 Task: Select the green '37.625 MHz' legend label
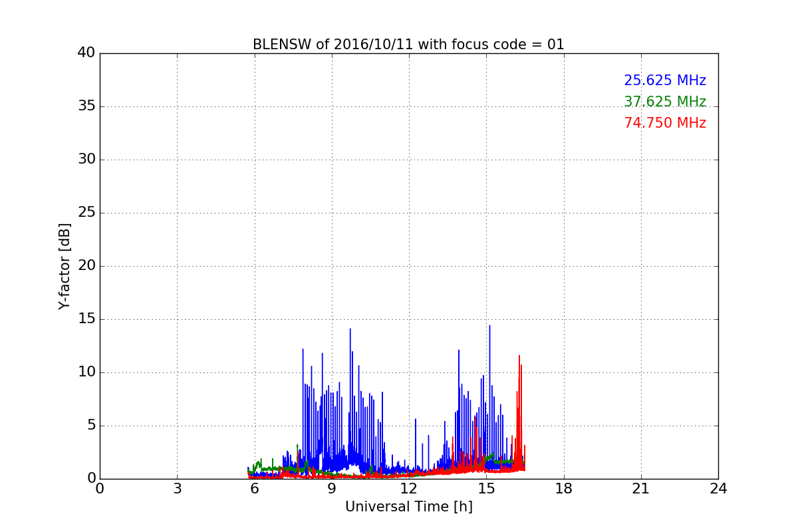pyautogui.click(x=665, y=102)
